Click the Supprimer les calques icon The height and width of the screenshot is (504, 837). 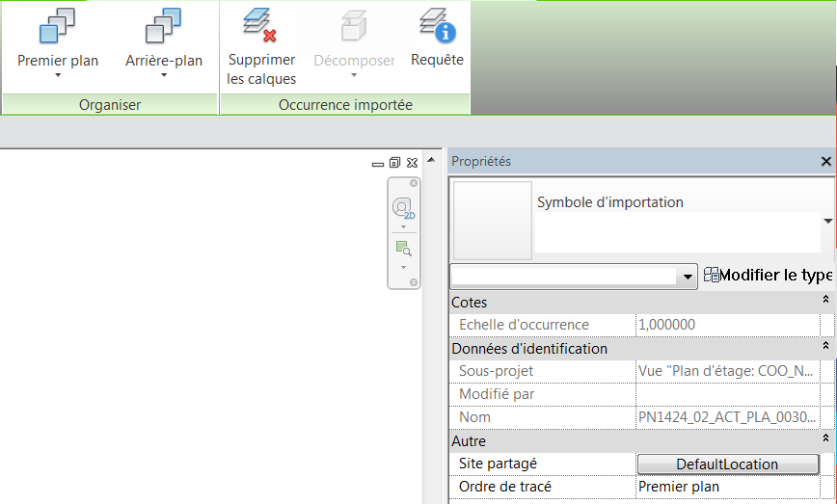coord(260,26)
